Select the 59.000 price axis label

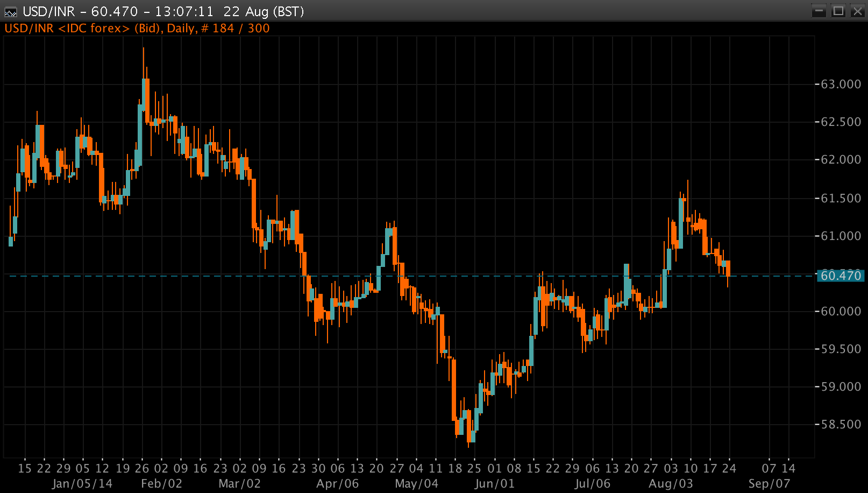[x=841, y=387]
